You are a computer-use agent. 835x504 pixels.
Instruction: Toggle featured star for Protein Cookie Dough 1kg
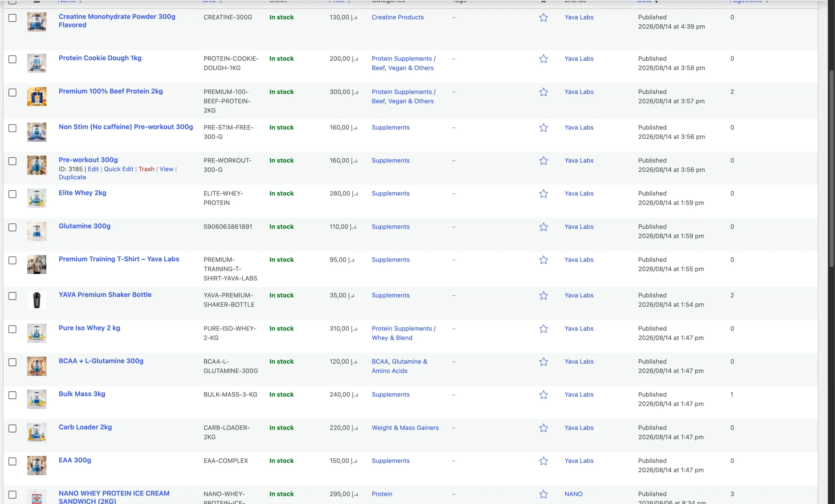[543, 59]
